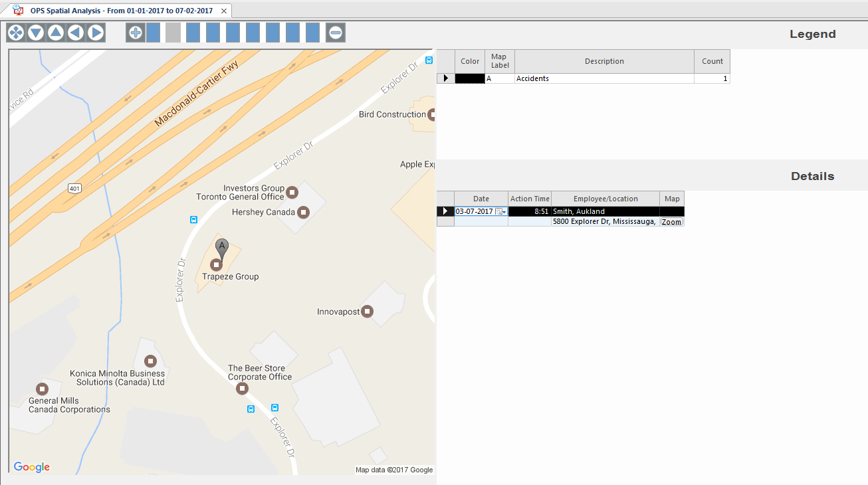Select the black color swatch for Accidents
This screenshot has width=868, height=485.
[469, 78]
